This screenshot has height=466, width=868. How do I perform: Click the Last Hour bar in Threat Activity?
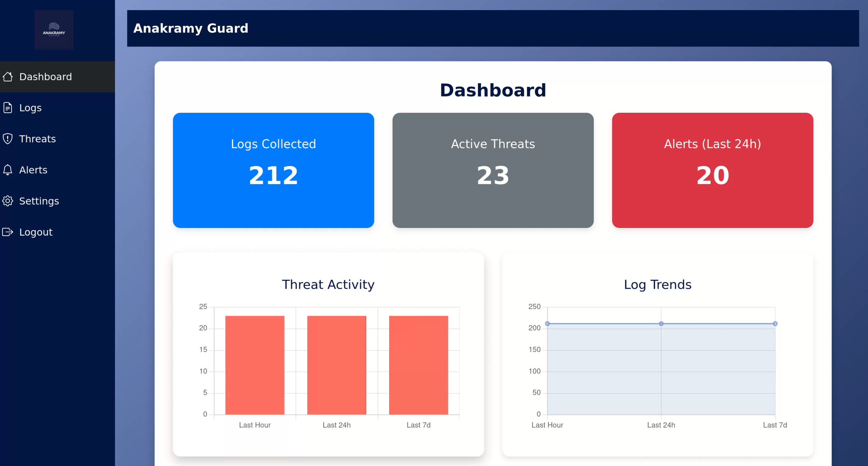[254, 365]
